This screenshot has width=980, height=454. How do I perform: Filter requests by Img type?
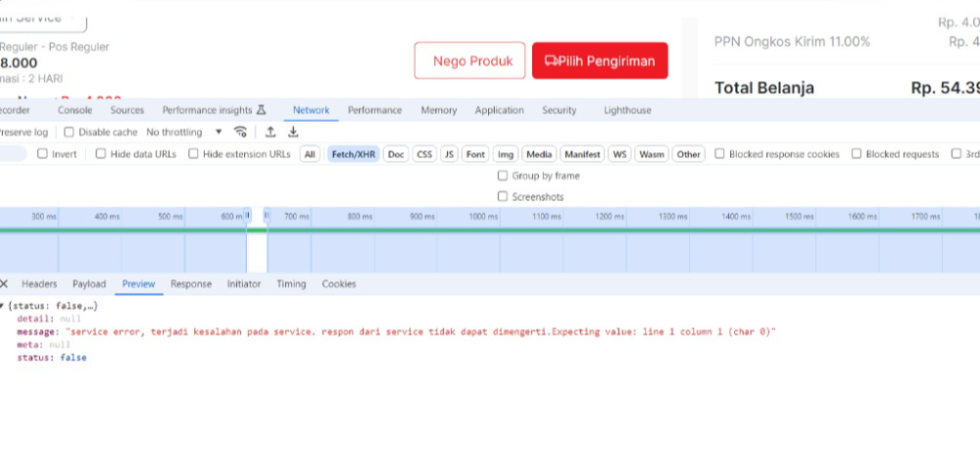point(506,154)
